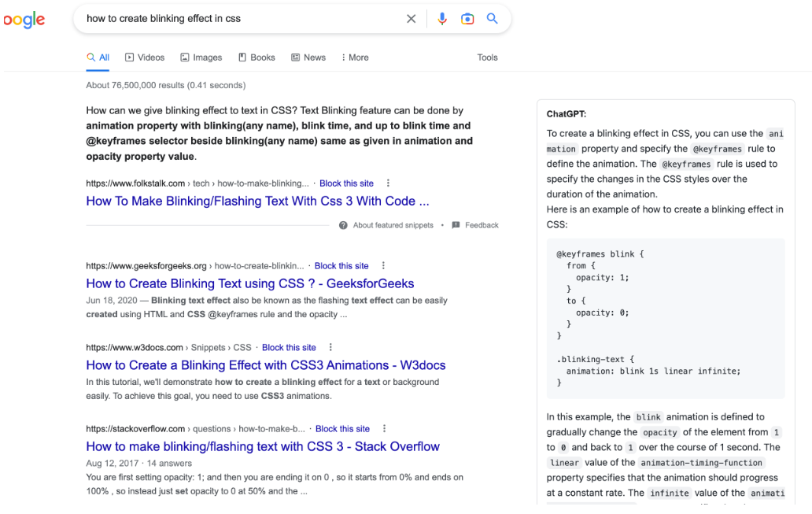Open Stack Overflow 'blinking/flashing text with CSS 3' link

(x=263, y=446)
